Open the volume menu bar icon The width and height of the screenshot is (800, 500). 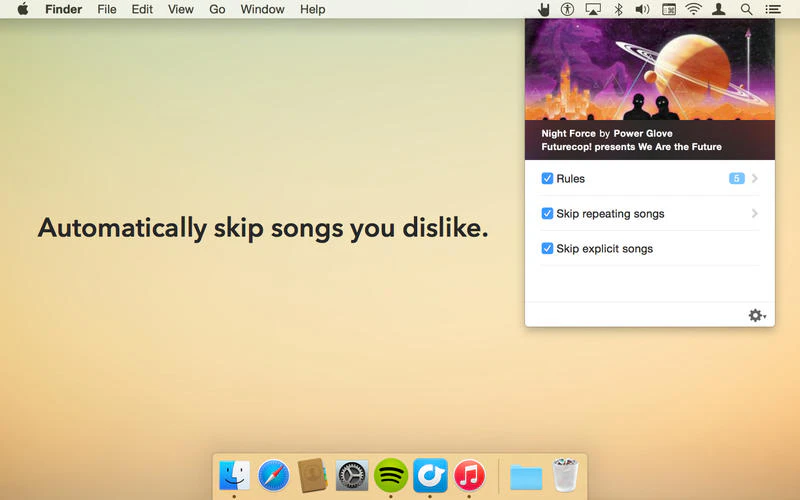642,9
